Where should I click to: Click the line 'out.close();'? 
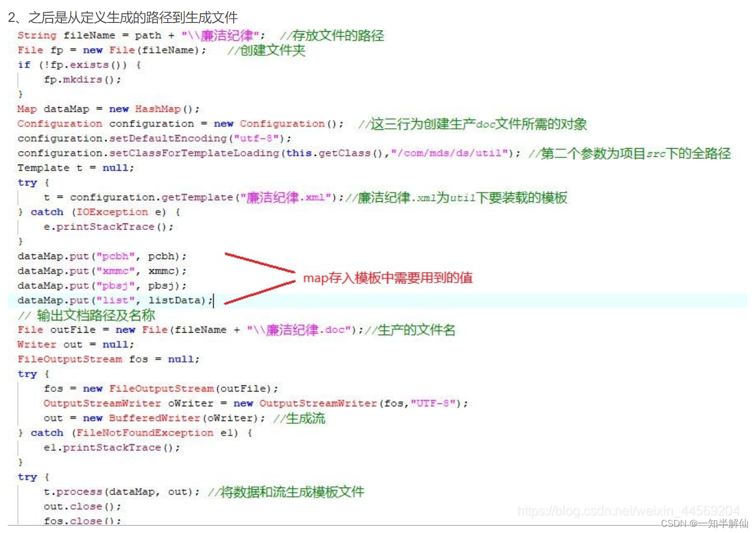[x=82, y=506]
